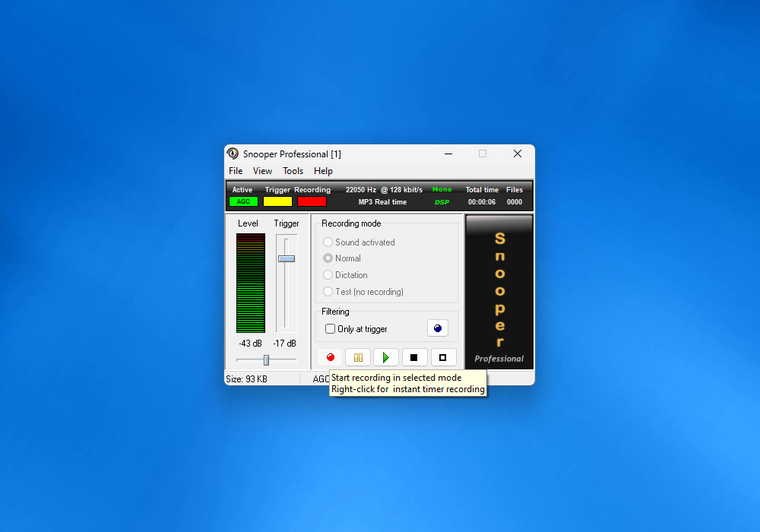Open the Tools menu
Viewport: 760px width, 532px height.
point(293,171)
